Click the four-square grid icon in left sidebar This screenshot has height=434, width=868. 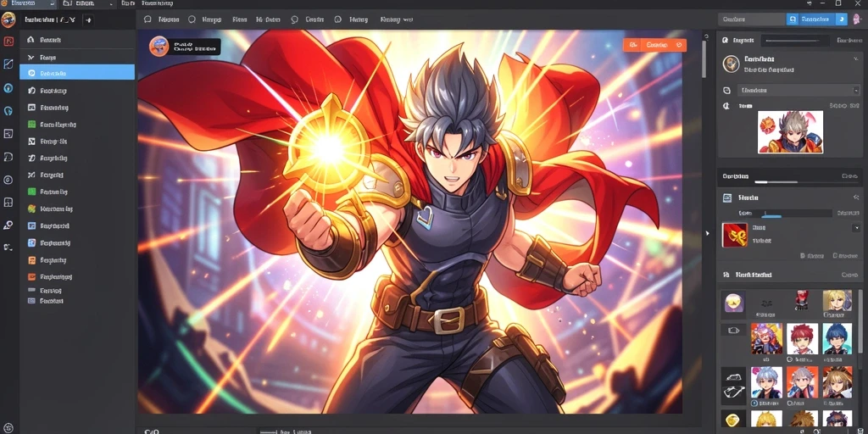pos(8,202)
